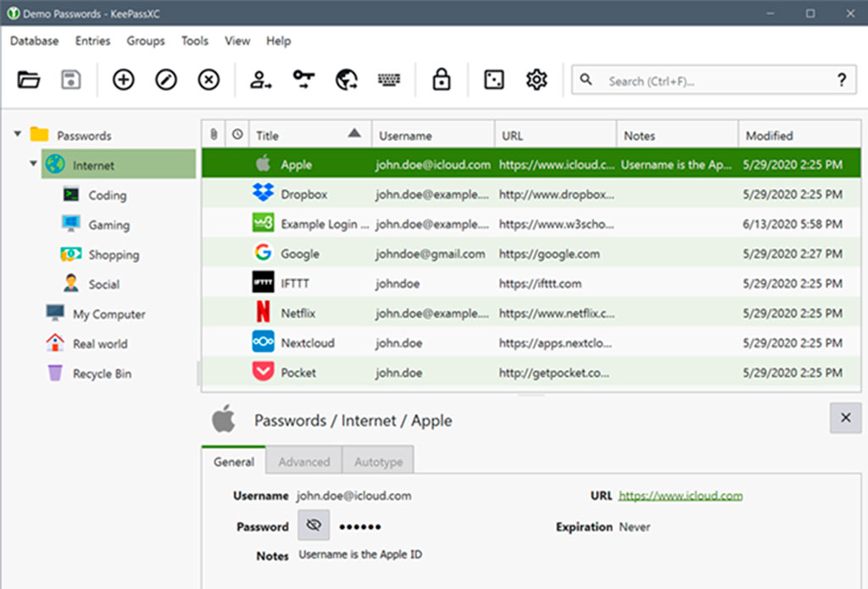The height and width of the screenshot is (589, 868).
Task: Open the icloud.com URL link
Action: (681, 496)
